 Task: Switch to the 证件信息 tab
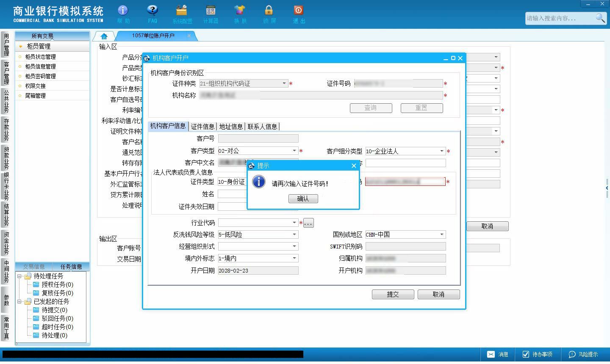click(x=202, y=126)
